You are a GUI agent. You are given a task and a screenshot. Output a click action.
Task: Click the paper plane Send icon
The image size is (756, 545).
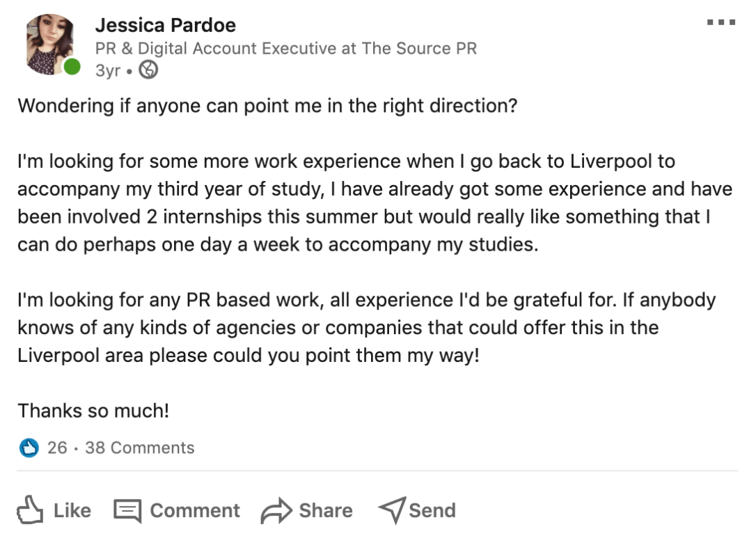point(392,511)
